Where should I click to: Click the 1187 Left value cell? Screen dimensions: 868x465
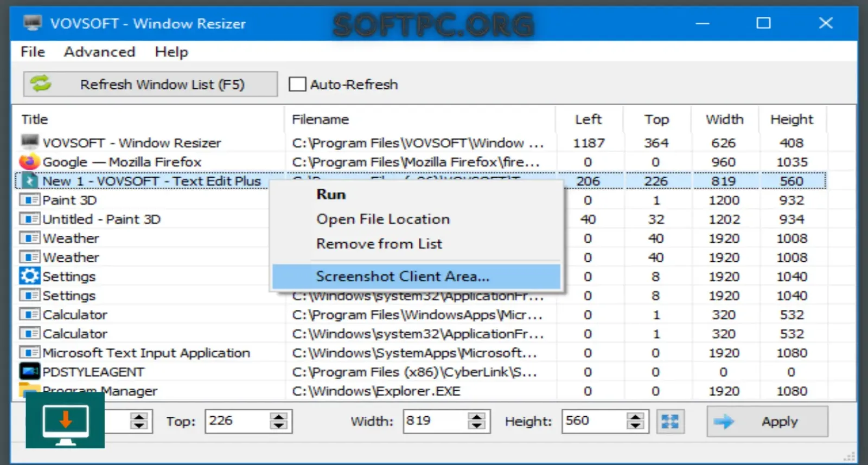point(589,143)
